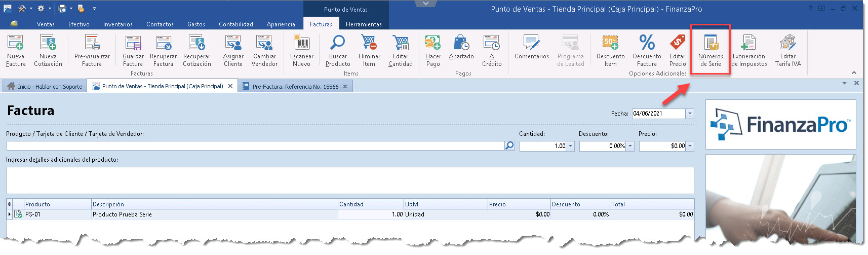
Task: Click Escanear Nuevo barcode icon
Action: click(x=302, y=43)
